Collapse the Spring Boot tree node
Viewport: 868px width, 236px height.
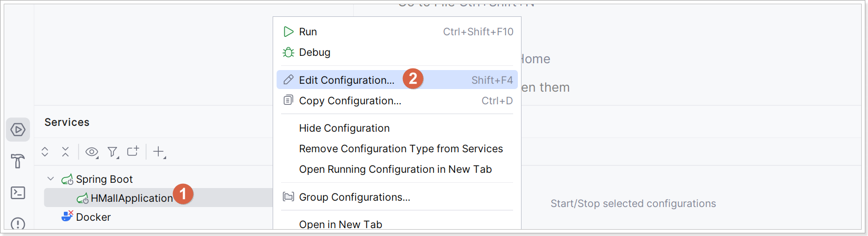tap(51, 179)
